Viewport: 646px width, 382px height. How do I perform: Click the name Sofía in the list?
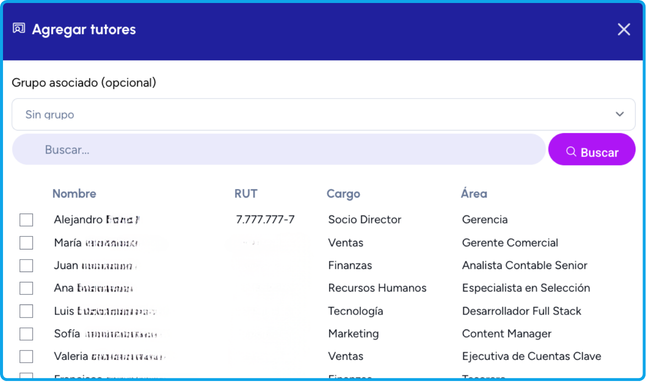[x=67, y=333]
